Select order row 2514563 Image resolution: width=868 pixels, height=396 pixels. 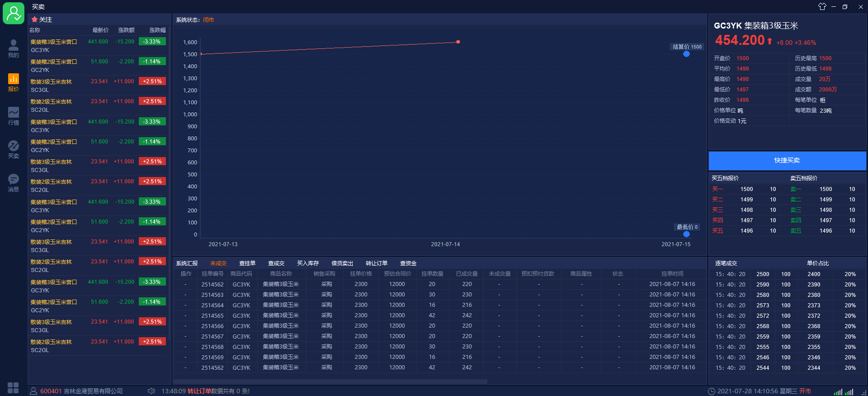click(x=439, y=295)
